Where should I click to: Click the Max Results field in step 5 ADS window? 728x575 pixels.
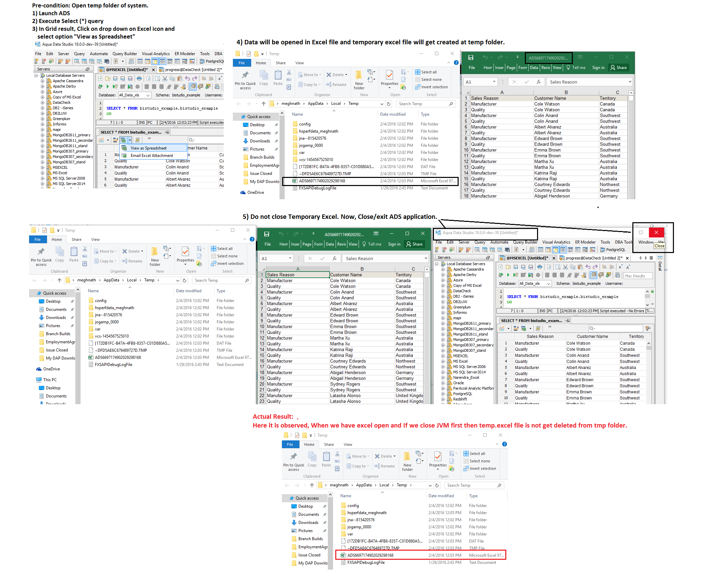(x=638, y=276)
